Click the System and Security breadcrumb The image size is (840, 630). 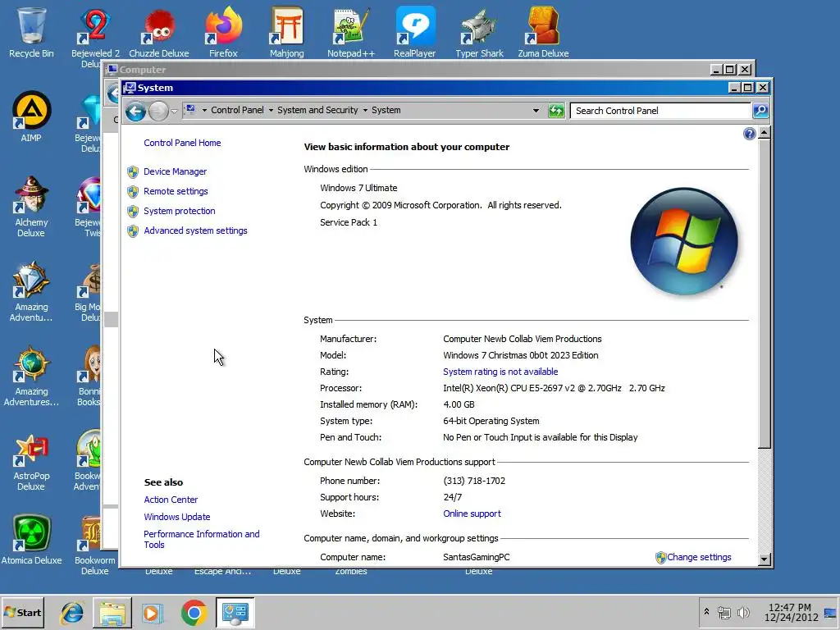pyautogui.click(x=317, y=110)
